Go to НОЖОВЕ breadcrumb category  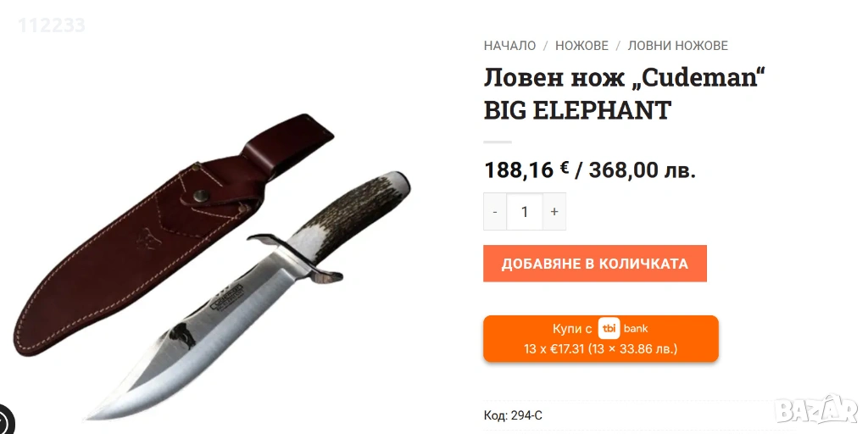[x=581, y=46]
